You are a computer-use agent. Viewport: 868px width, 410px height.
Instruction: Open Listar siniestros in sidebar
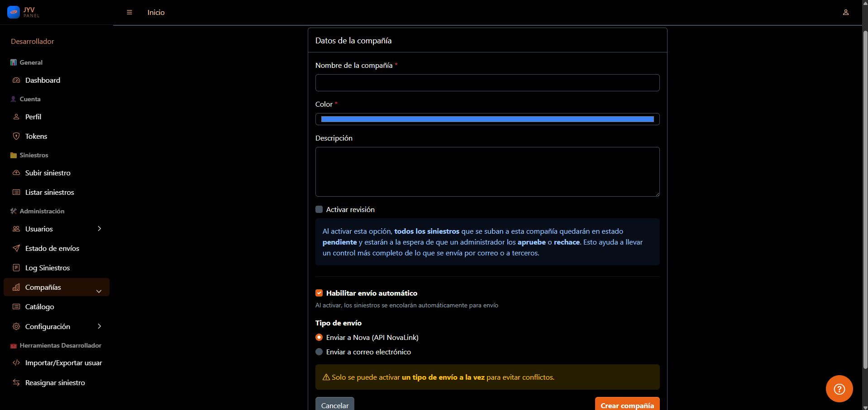click(x=49, y=192)
